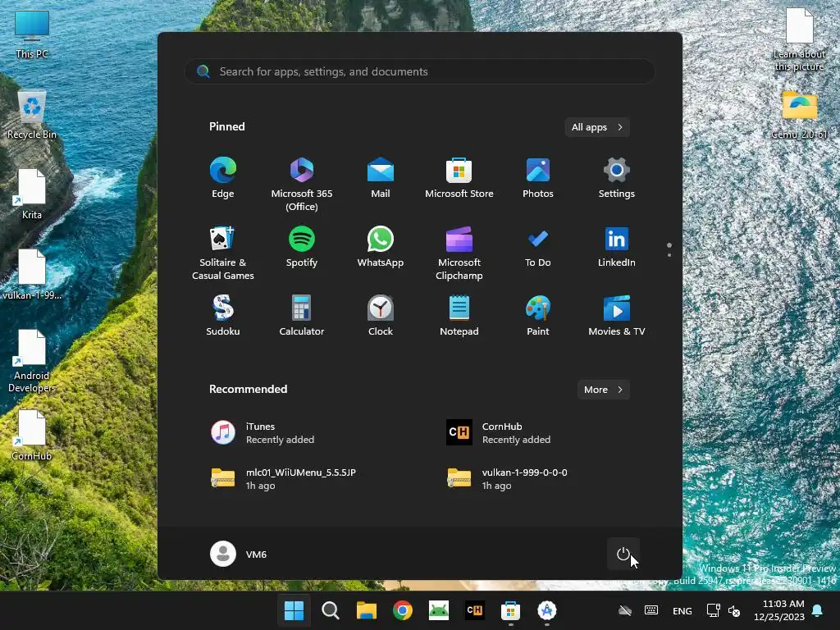The width and height of the screenshot is (840, 630).
Task: Launch Google Chrome from taskbar
Action: coord(402,610)
